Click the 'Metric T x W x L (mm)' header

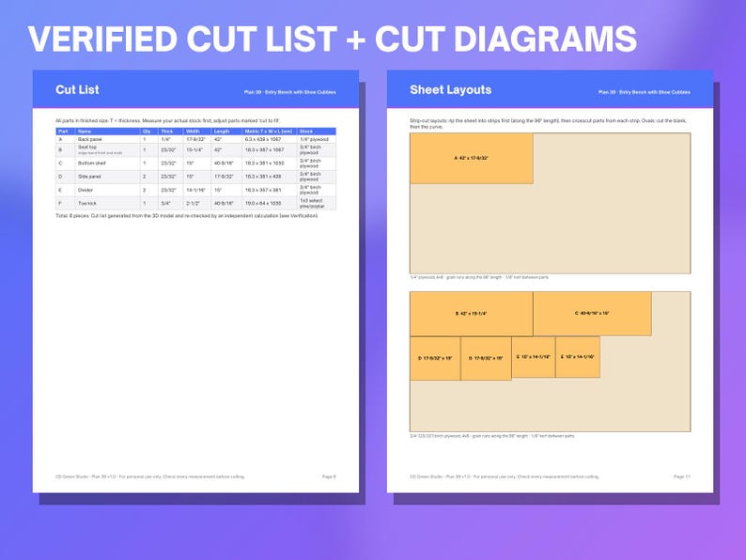(269, 132)
